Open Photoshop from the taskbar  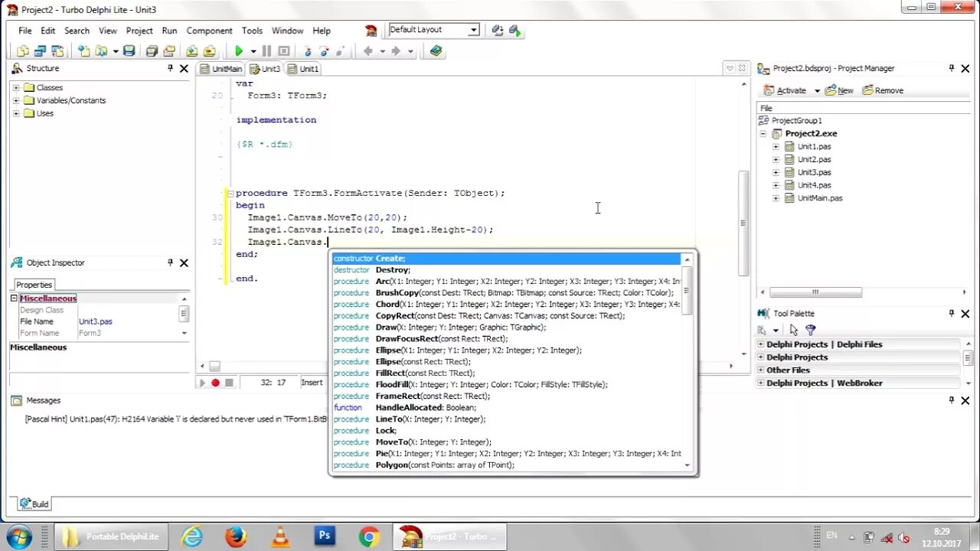pyautogui.click(x=325, y=536)
